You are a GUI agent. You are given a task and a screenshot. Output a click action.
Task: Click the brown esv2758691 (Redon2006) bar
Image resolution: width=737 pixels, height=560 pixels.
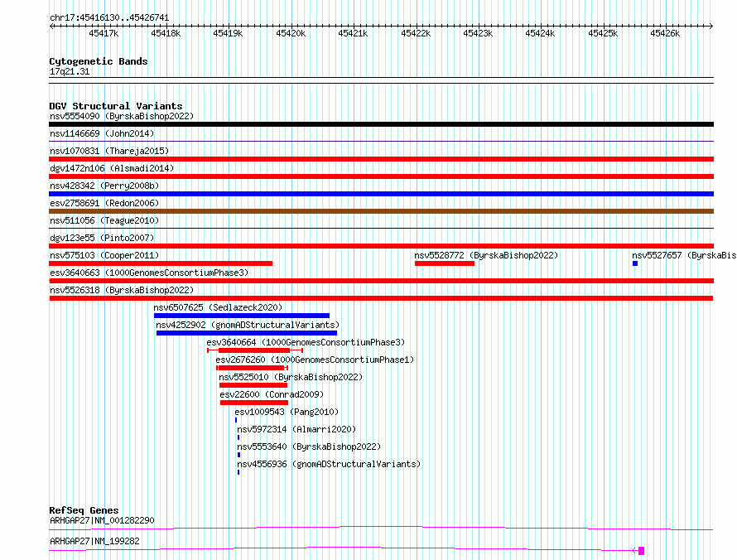click(x=381, y=211)
